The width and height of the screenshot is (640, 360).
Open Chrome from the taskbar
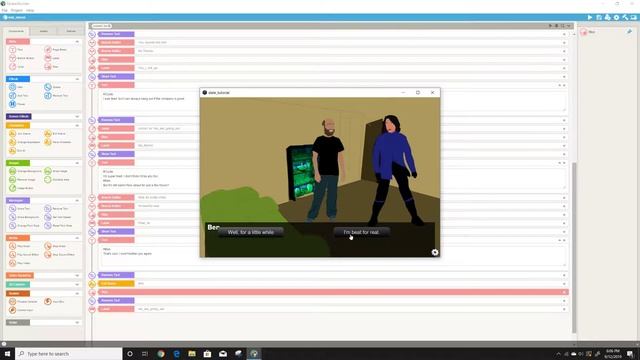(x=161, y=353)
